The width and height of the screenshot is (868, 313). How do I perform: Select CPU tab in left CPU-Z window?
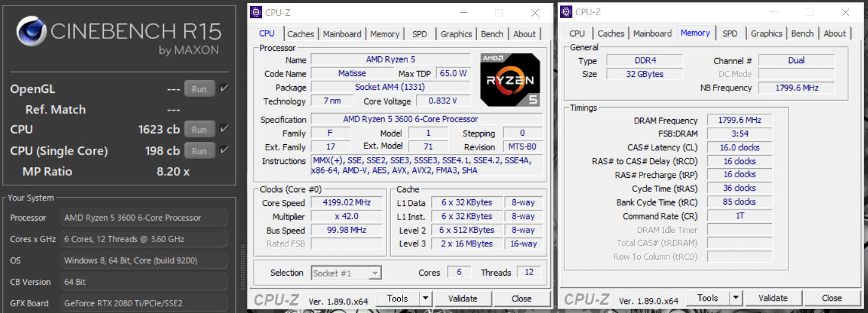click(x=267, y=34)
